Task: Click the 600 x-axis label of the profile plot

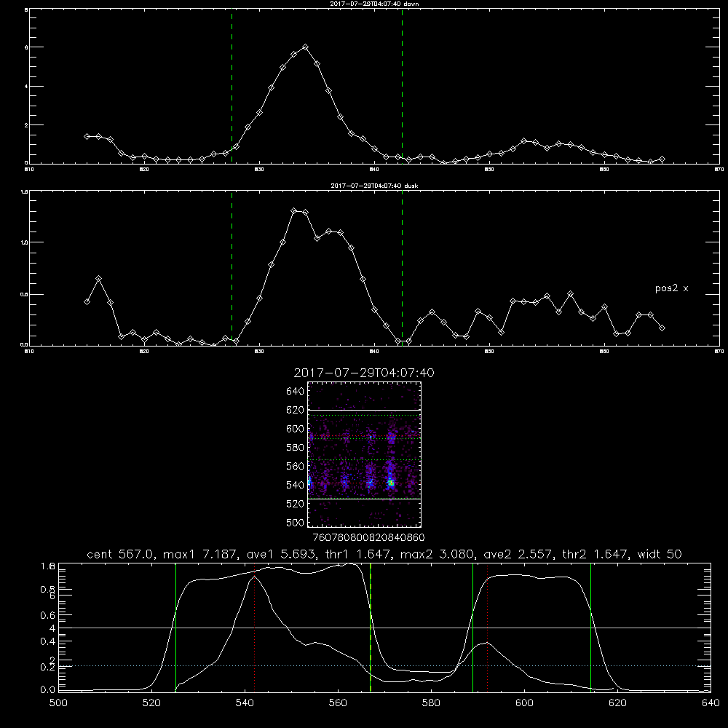Action: tap(524, 703)
